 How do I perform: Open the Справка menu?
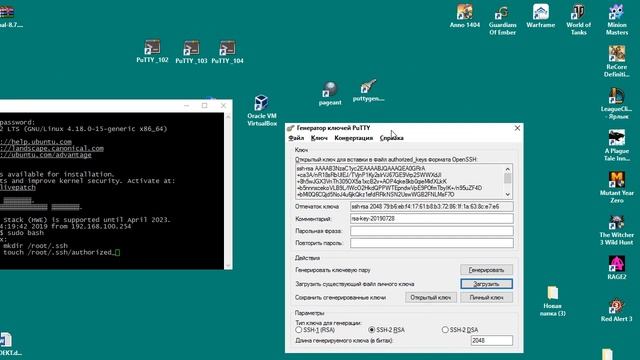(x=391, y=138)
